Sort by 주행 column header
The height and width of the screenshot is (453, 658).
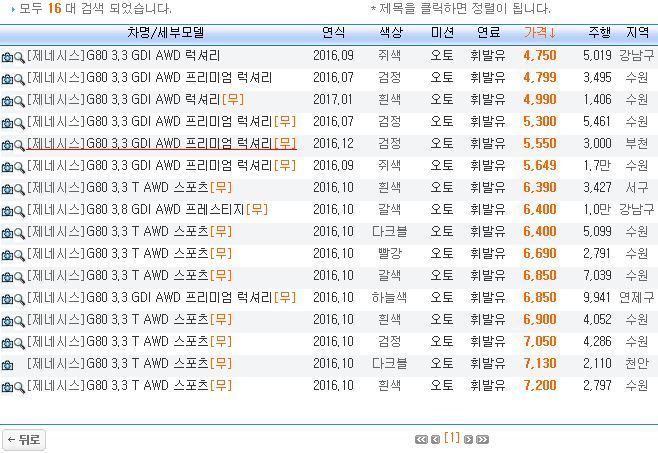pos(599,33)
